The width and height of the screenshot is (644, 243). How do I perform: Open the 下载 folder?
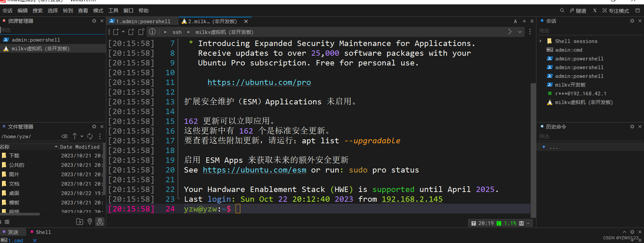point(14,155)
